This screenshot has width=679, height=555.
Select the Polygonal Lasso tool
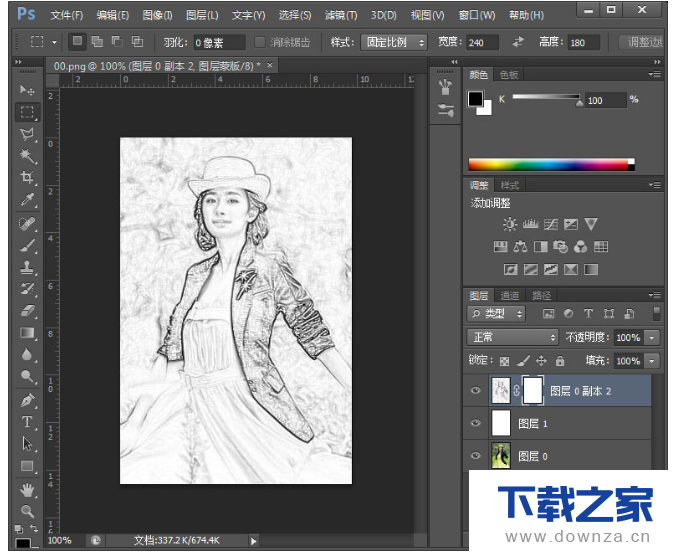(27, 134)
